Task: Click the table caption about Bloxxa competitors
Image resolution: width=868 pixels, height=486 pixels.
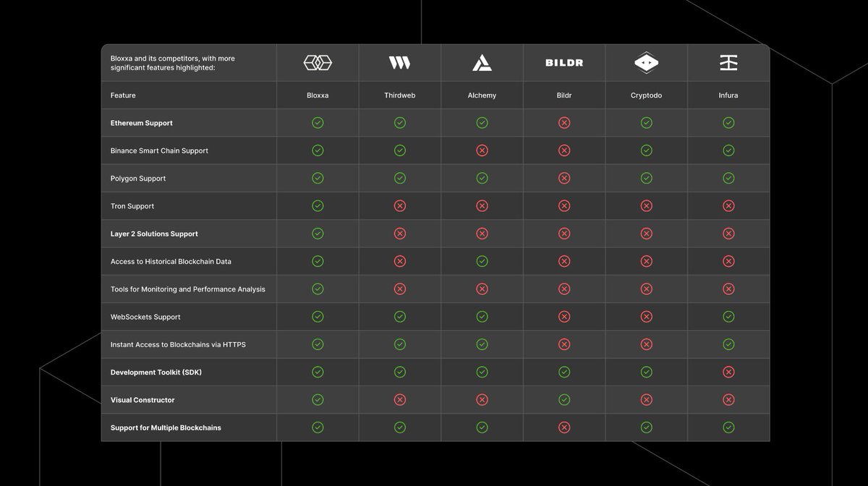Action: [x=173, y=63]
